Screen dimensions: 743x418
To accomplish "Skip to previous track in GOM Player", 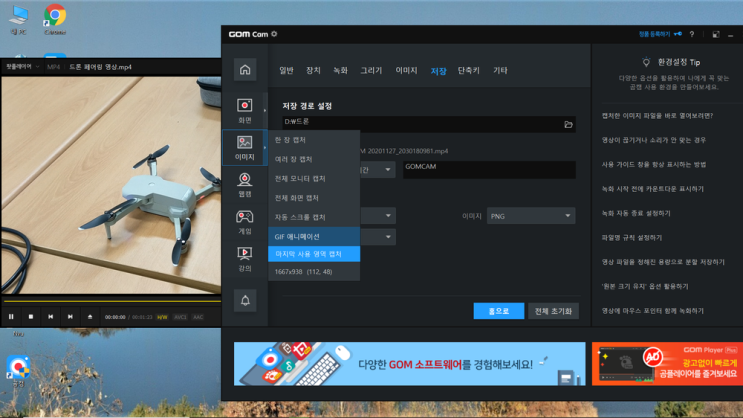I will [x=51, y=317].
